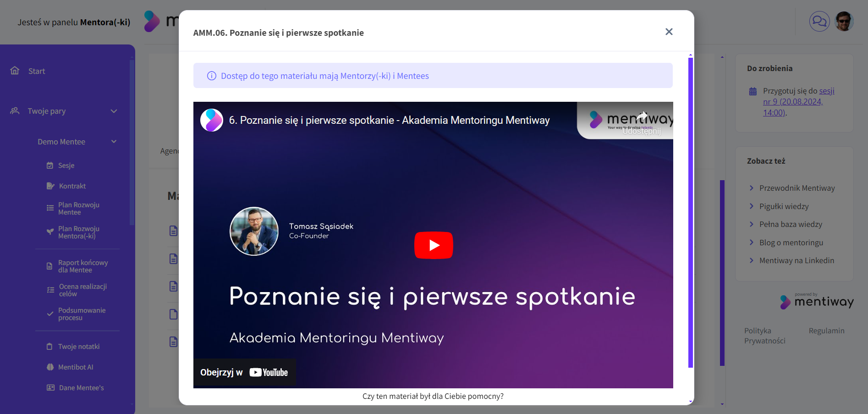Collapse the Demo Mentee submenu
Screen dimensions: 868x414
[x=114, y=142]
